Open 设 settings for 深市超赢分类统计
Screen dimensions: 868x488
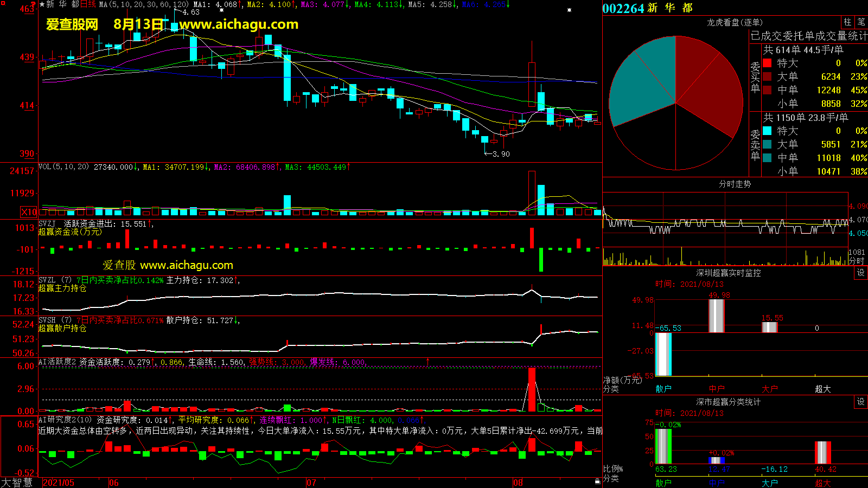(861, 402)
